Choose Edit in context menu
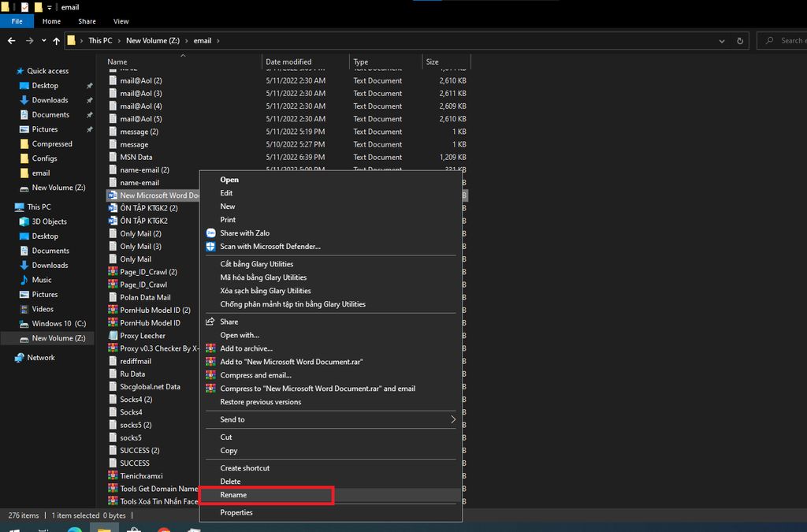This screenshot has height=532, width=807. [x=226, y=193]
